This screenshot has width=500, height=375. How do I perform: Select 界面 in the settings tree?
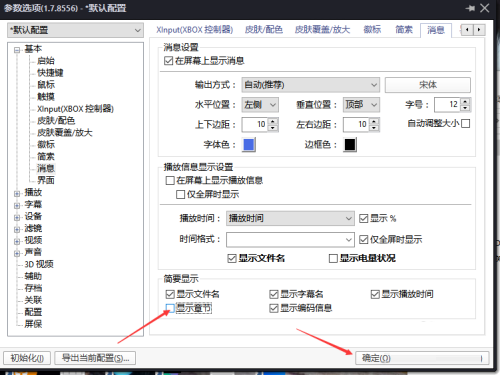46,180
